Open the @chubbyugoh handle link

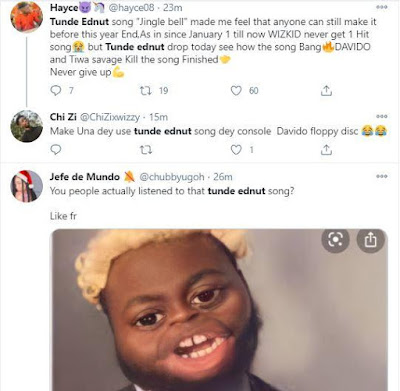(x=172, y=177)
